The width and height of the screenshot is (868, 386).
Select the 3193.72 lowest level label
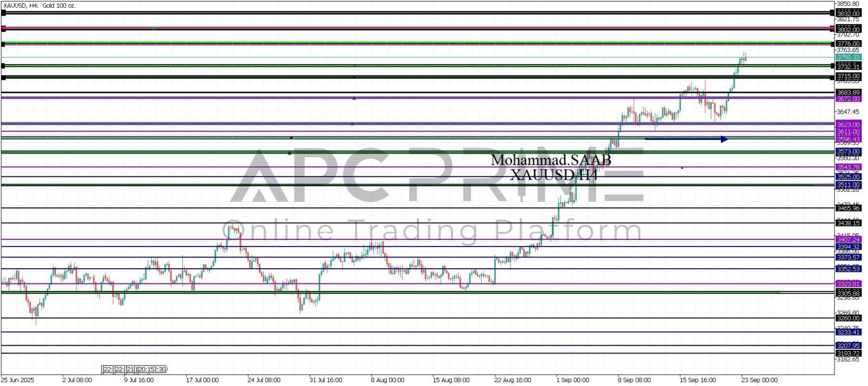(848, 353)
